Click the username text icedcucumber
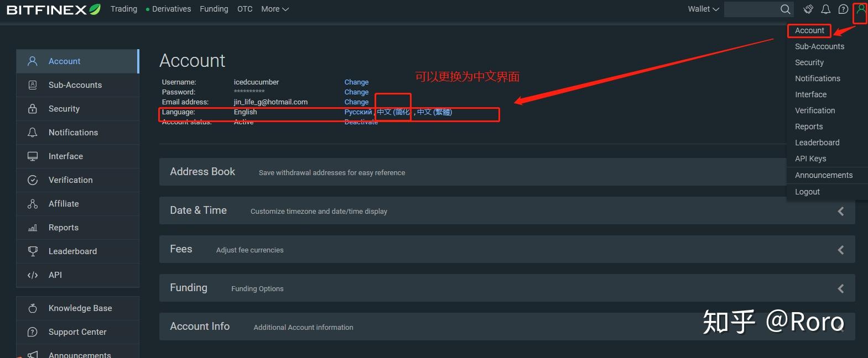This screenshot has width=868, height=358. click(x=256, y=82)
